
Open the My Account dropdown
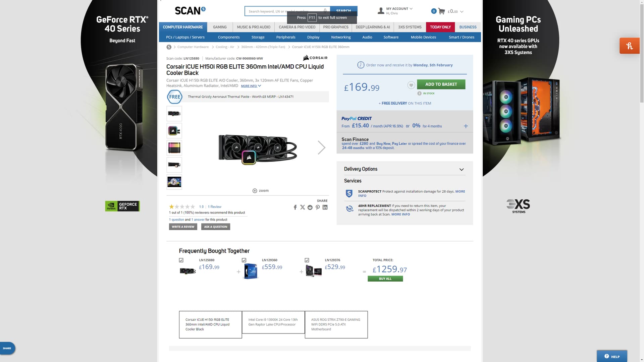click(x=399, y=9)
